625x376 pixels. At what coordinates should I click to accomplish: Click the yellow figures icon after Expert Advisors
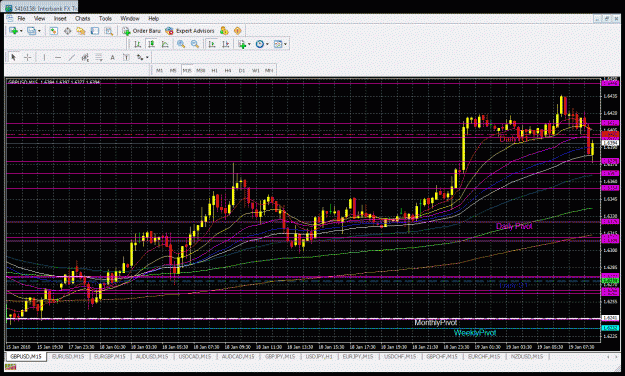pyautogui.click(x=224, y=31)
